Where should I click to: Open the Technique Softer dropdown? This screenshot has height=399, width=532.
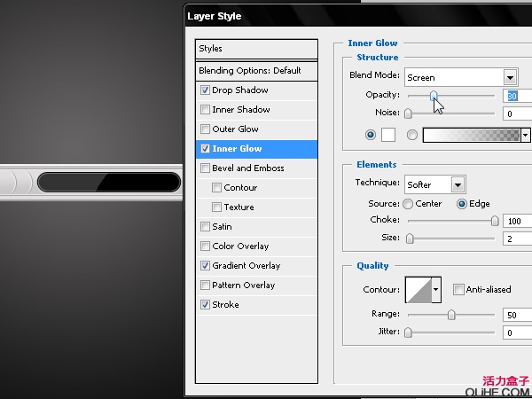435,184
